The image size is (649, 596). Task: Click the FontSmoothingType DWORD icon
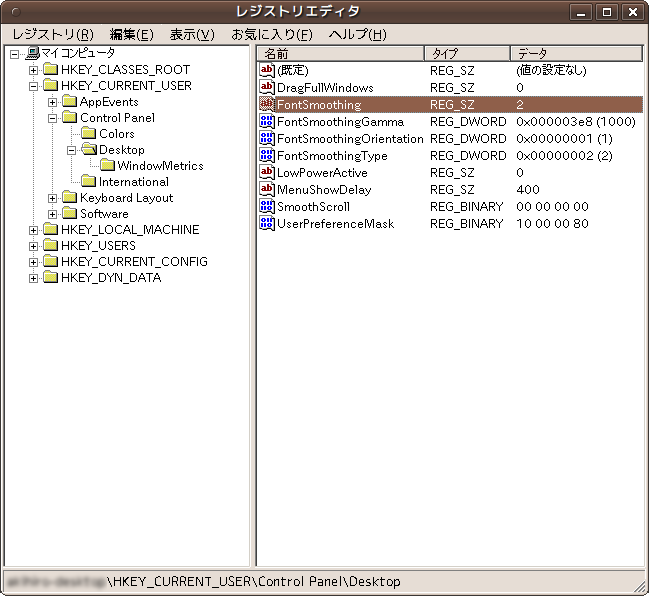point(267,155)
